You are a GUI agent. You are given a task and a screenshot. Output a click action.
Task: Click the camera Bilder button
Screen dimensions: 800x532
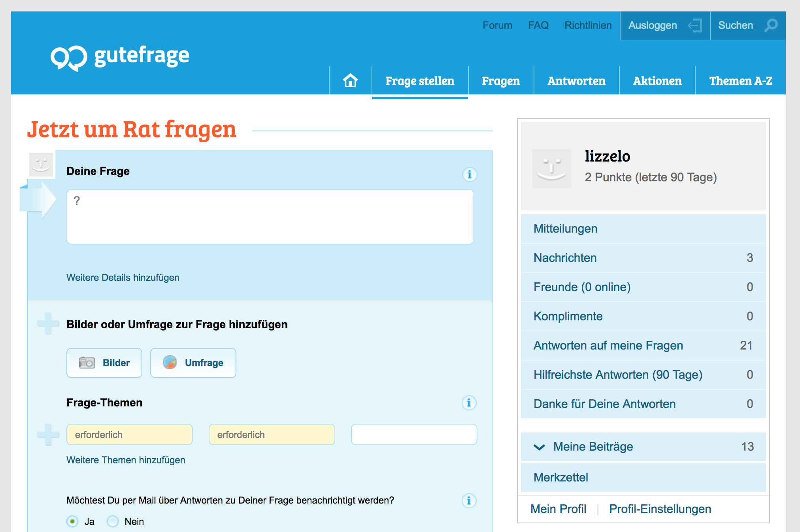(104, 363)
